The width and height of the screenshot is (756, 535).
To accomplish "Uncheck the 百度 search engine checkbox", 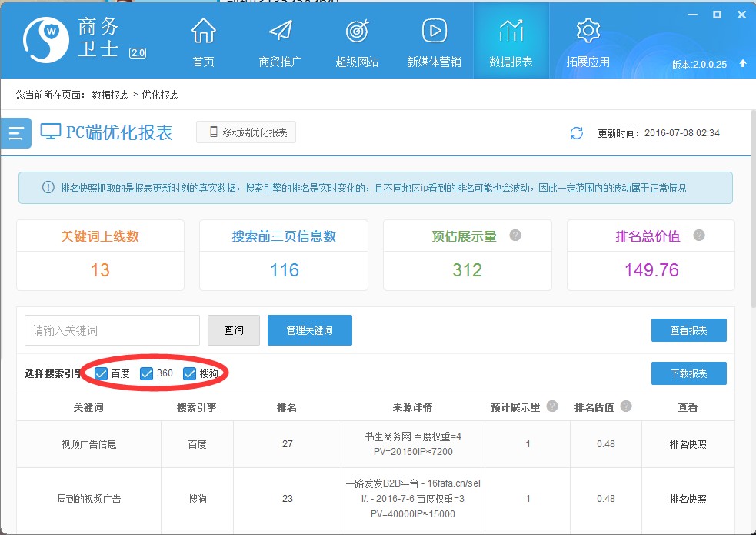I will (x=102, y=374).
